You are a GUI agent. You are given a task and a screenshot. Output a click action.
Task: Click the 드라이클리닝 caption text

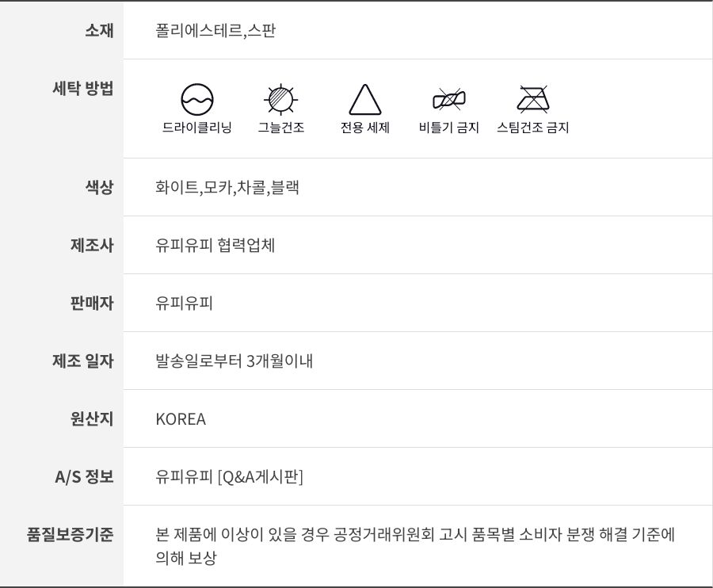[196, 128]
